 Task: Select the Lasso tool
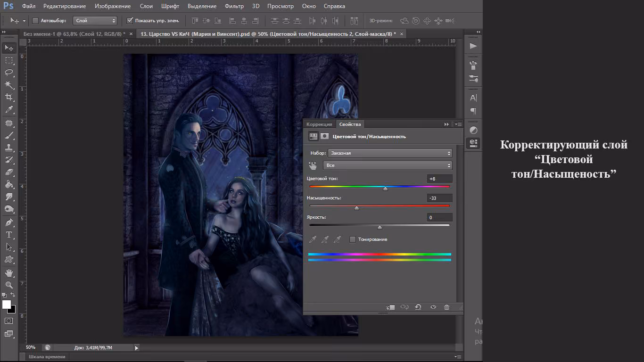click(x=9, y=72)
